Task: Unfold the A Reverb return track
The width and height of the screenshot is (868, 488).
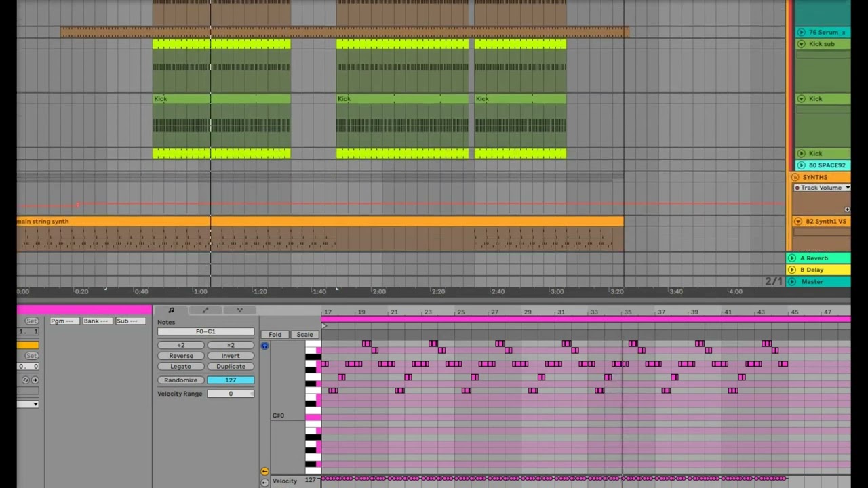Action: point(791,258)
